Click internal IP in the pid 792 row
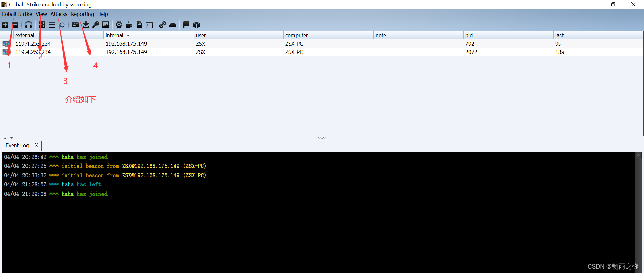Image resolution: width=644 pixels, height=273 pixels. (x=126, y=44)
